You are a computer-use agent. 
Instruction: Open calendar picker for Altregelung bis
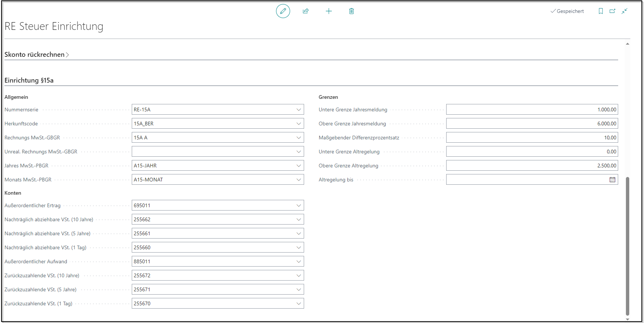[612, 180]
